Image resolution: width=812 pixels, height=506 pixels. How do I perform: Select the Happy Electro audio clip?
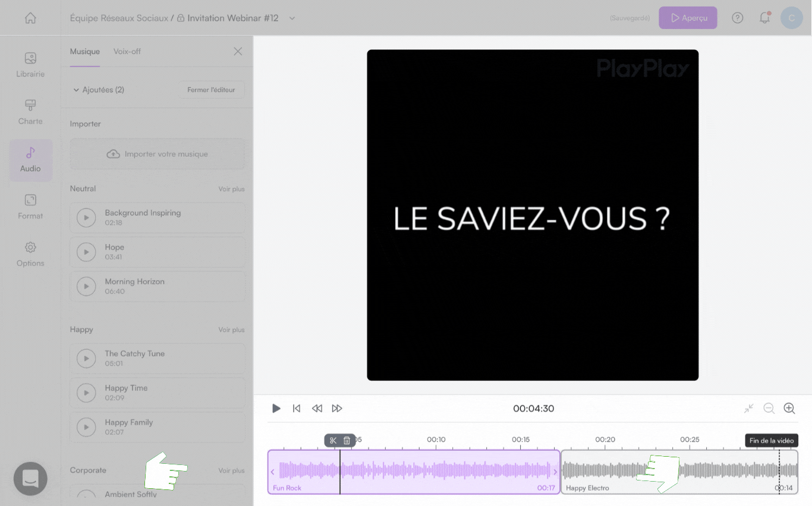(x=679, y=472)
